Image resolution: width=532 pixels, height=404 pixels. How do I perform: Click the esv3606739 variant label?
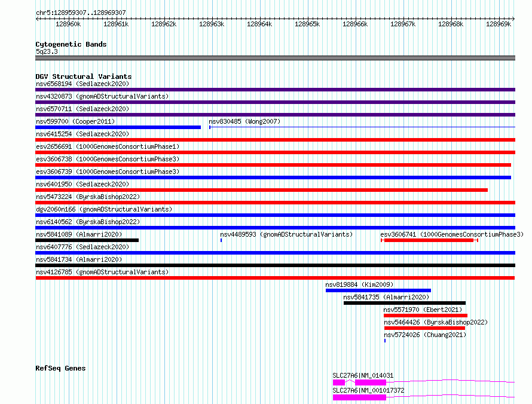pyautogui.click(x=108, y=172)
